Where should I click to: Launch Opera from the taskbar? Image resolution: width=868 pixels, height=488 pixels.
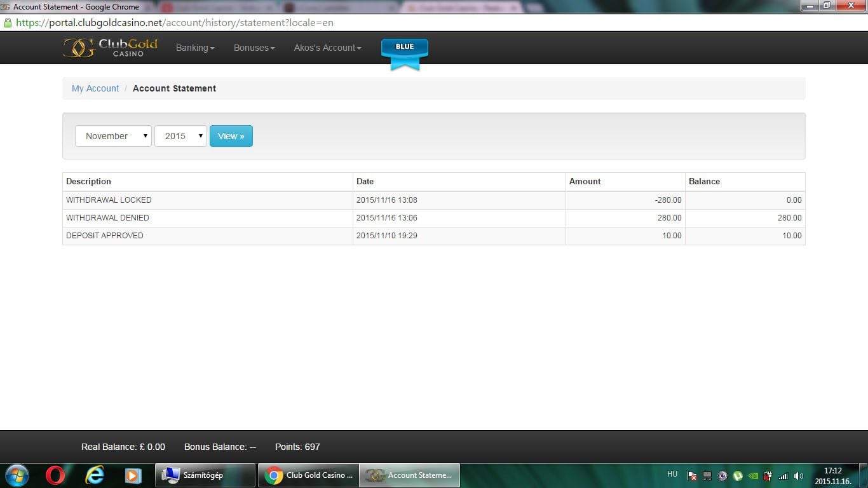(x=55, y=475)
